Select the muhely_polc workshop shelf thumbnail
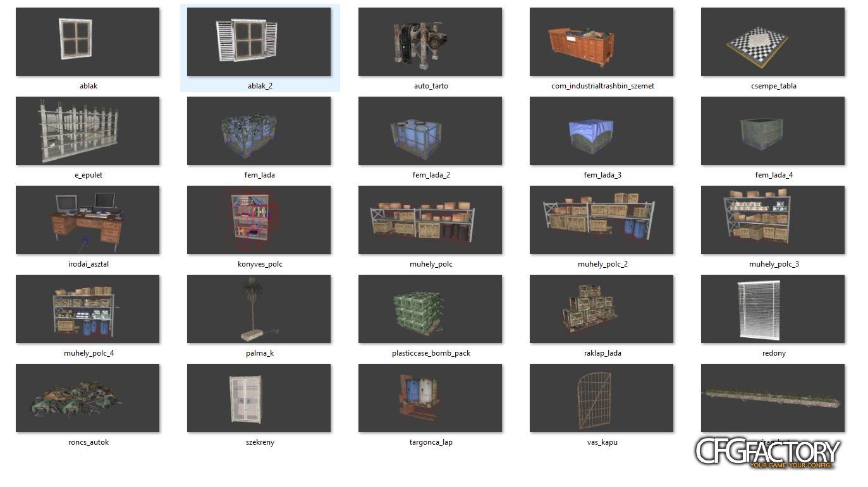The image size is (868, 487). [x=431, y=220]
